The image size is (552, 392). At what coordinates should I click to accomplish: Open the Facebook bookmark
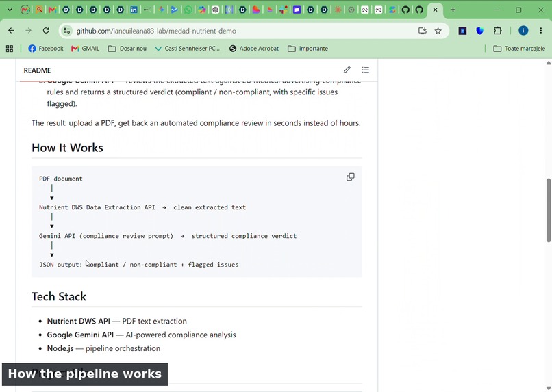coord(46,49)
